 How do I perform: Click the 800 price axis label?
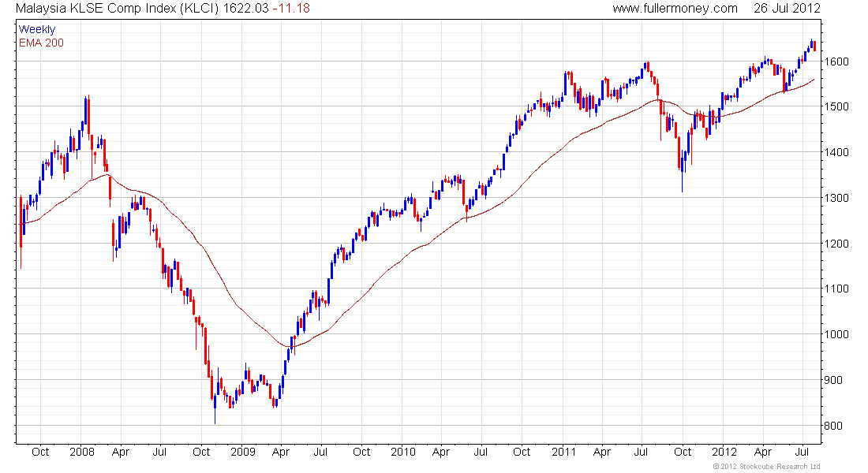click(x=833, y=426)
